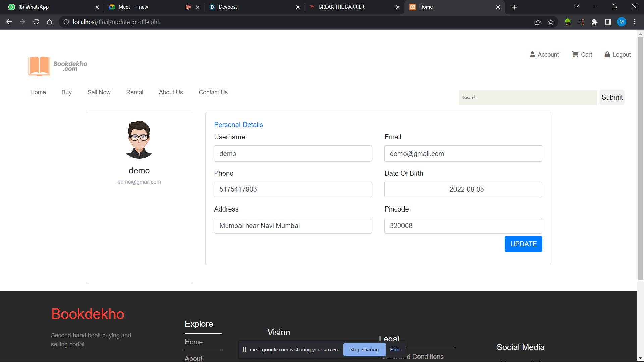The height and width of the screenshot is (362, 644).
Task: Open browser Extensions puzzle icon
Action: pos(594,22)
